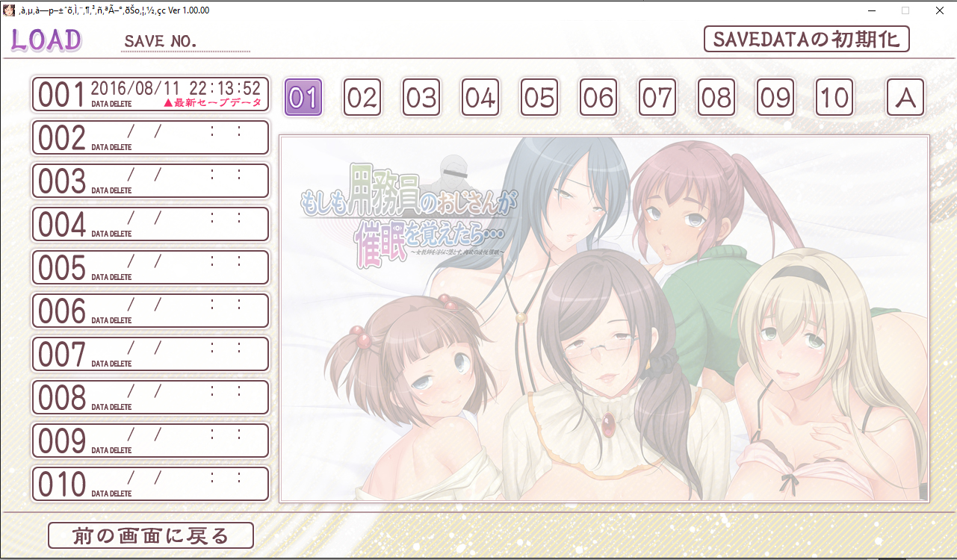The height and width of the screenshot is (560, 957).
Task: Click DATA DELETE under slot 010
Action: pos(111,494)
